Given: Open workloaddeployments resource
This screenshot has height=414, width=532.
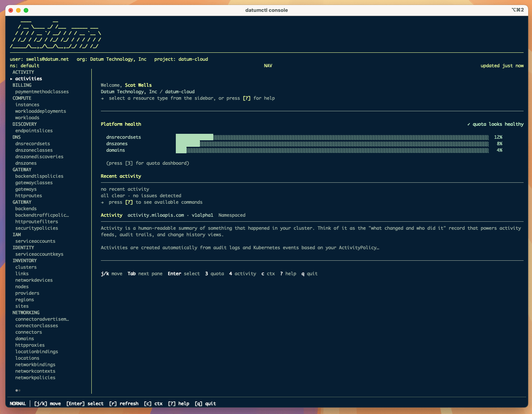Looking at the screenshot, I should (x=41, y=111).
